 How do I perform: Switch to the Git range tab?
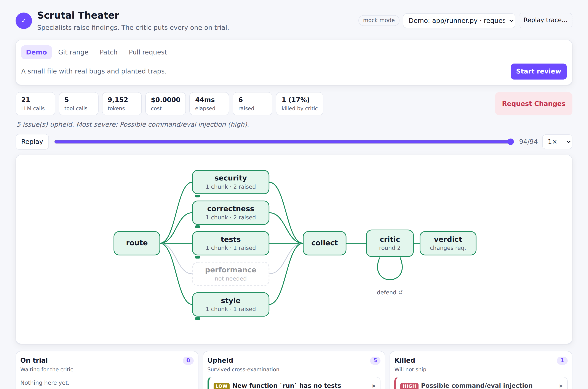(x=73, y=52)
